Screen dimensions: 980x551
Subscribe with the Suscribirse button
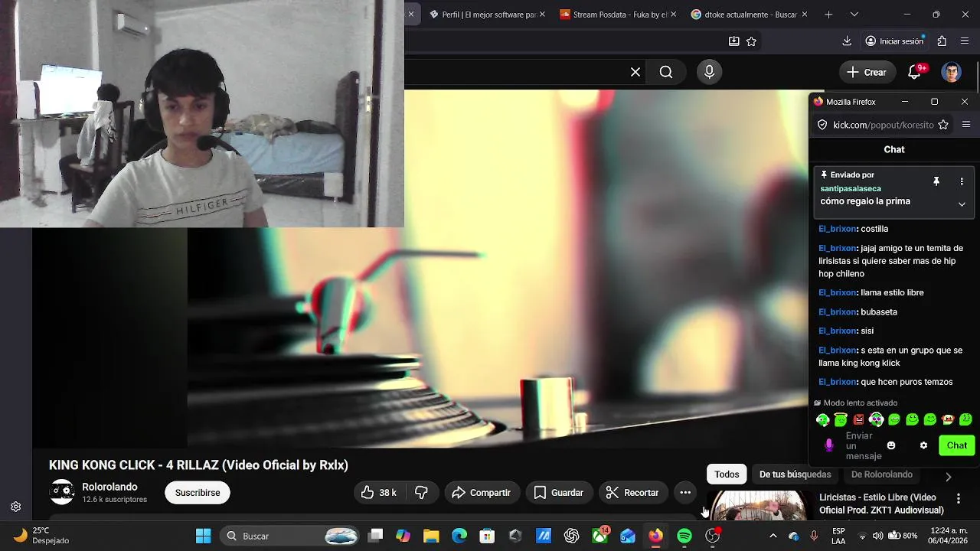(x=198, y=493)
